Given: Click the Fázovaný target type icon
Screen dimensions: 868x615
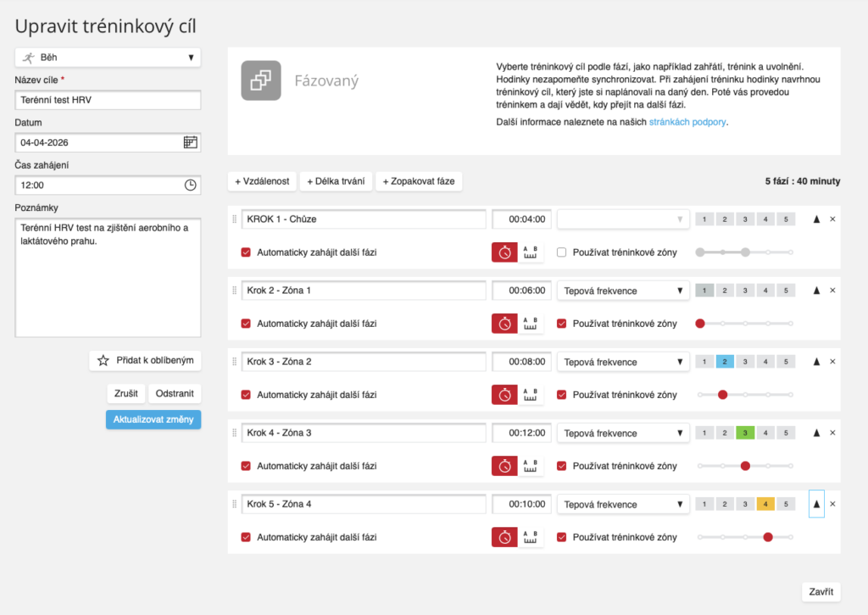Looking at the screenshot, I should point(260,80).
